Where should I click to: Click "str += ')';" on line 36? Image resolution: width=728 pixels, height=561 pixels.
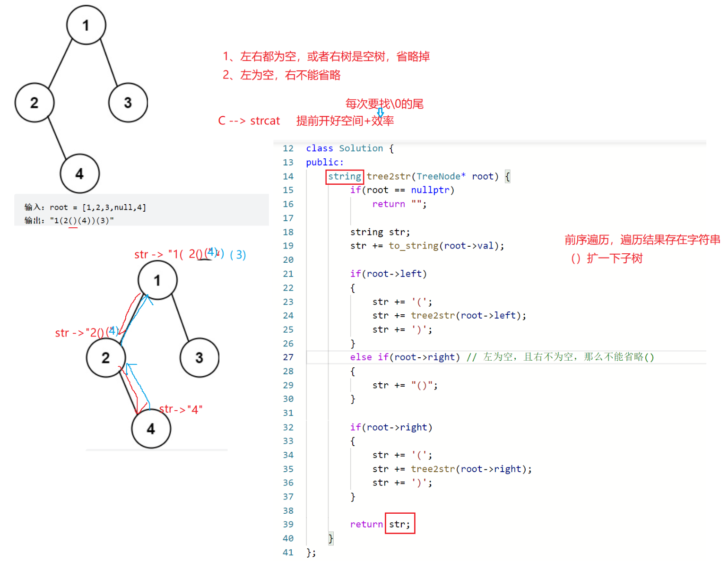[402, 483]
